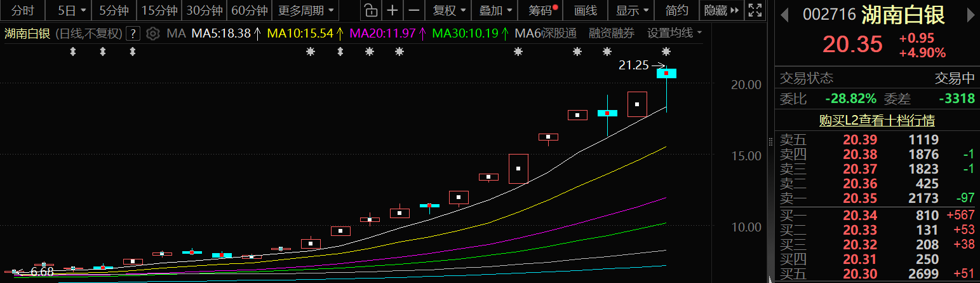Viewport: 980px width, 283px height.
Task: Zoom in the chart with the plus icon
Action: (x=393, y=10)
